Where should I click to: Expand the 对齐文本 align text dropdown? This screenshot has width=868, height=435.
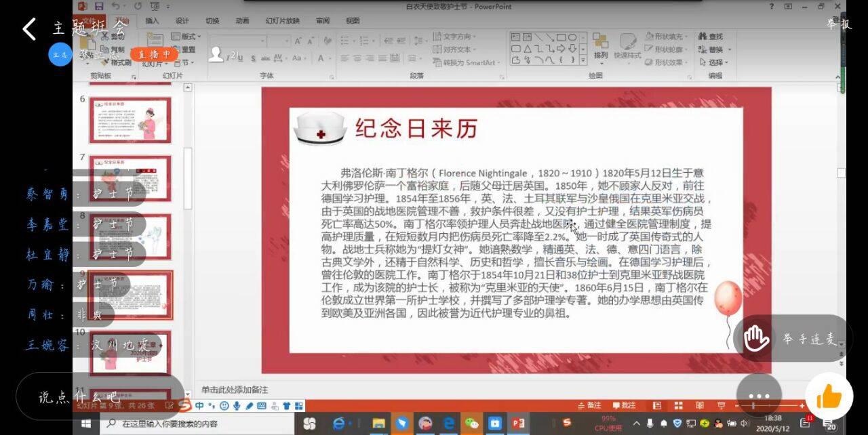[454, 49]
